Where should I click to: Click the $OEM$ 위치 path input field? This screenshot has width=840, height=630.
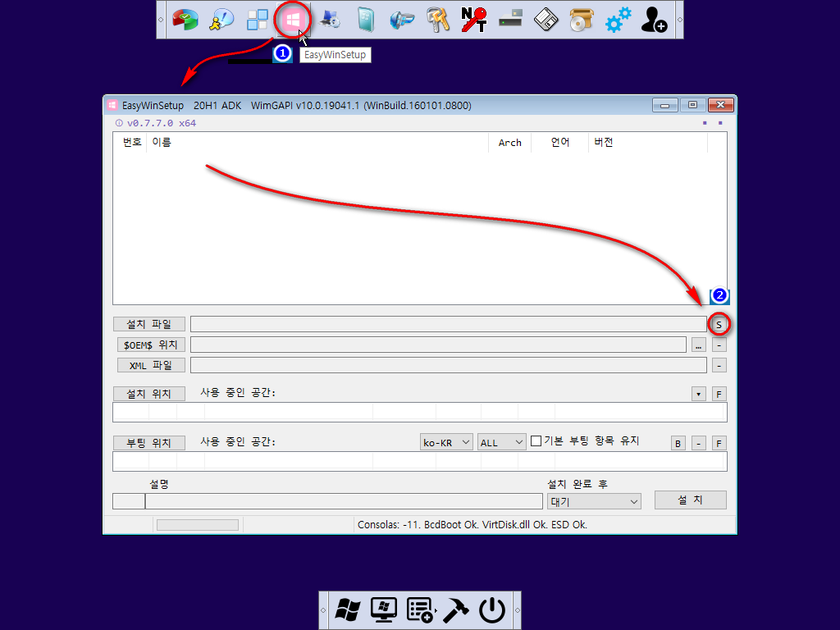coord(438,345)
